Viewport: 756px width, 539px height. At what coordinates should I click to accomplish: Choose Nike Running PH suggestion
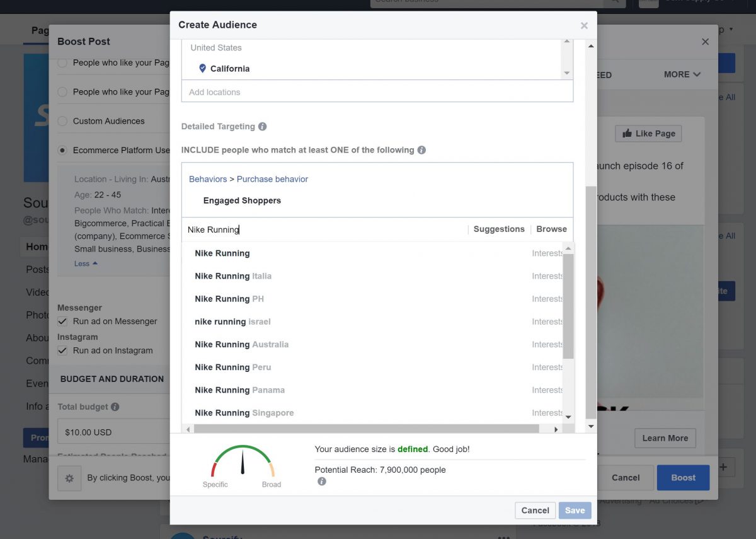[x=372, y=299]
